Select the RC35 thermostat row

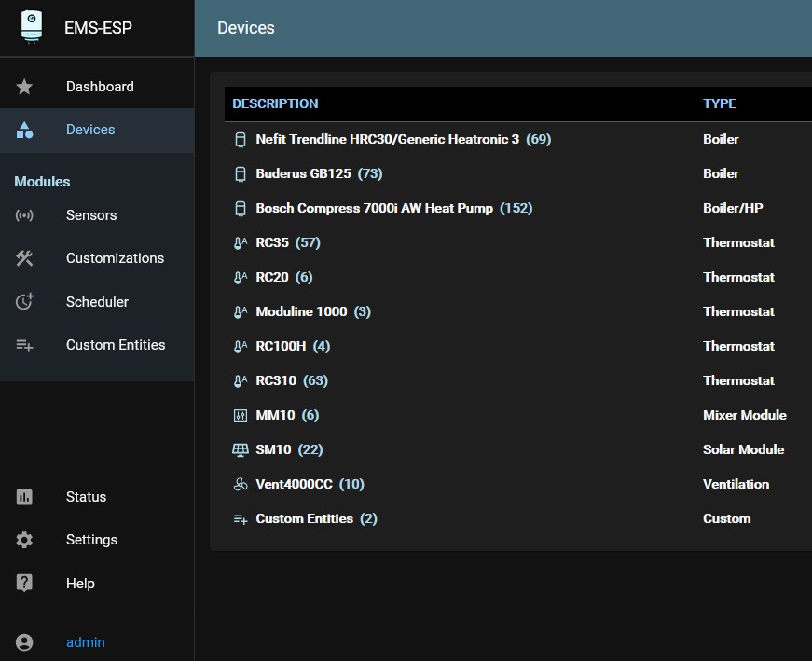pyautogui.click(x=517, y=242)
